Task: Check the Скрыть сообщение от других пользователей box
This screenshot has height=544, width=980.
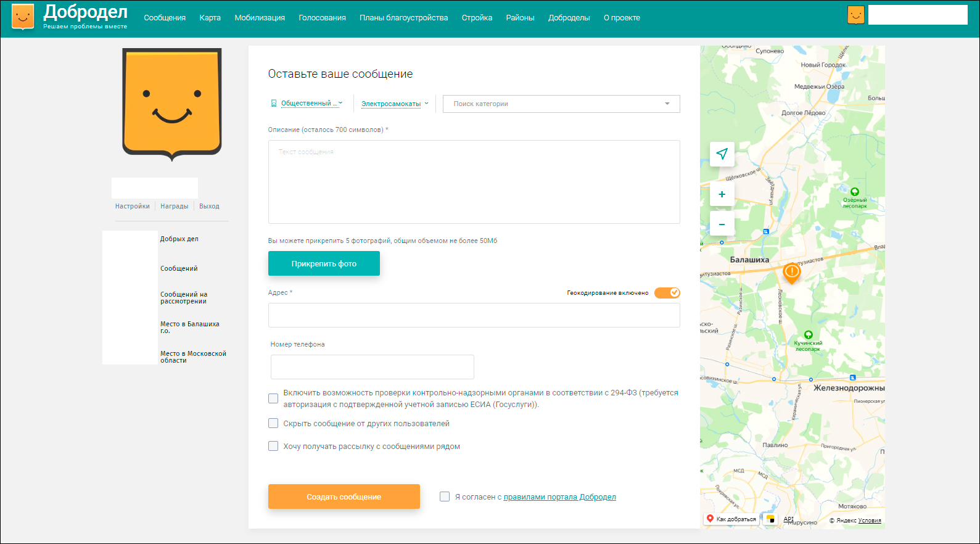Action: click(273, 423)
